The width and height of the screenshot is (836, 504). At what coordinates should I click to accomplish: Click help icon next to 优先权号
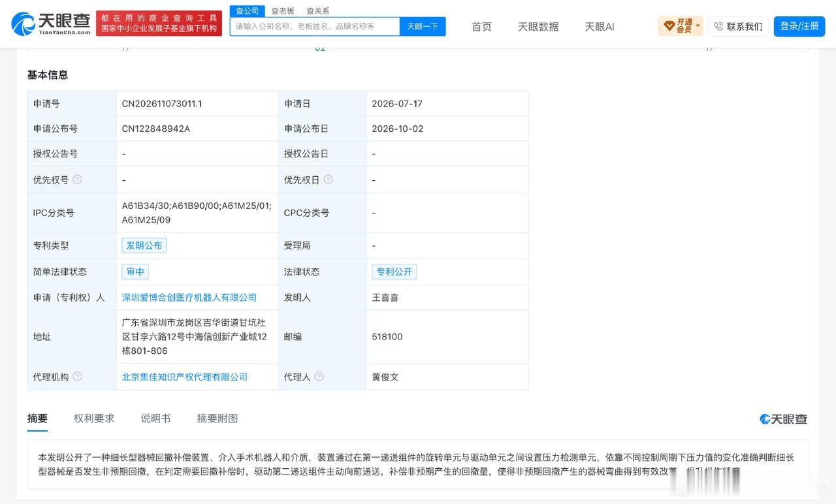[x=77, y=180]
